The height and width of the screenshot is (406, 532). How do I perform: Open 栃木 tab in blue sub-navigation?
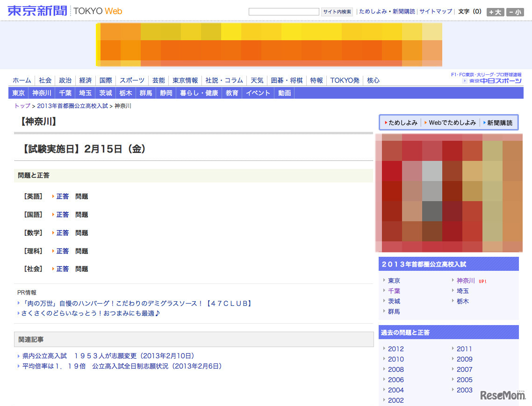[126, 93]
